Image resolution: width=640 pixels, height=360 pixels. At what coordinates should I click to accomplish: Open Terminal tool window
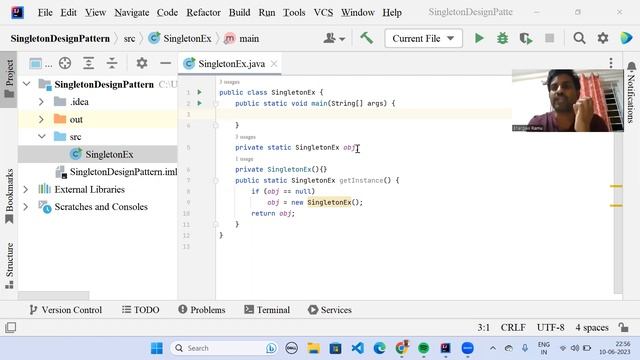click(267, 310)
